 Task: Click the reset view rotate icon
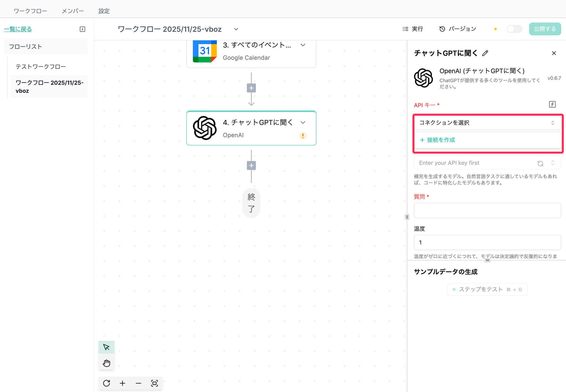tap(106, 383)
